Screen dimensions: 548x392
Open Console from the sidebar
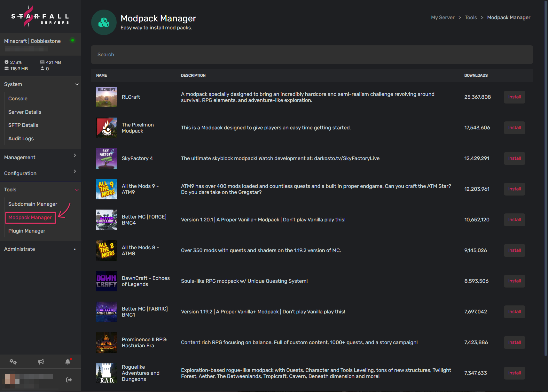pyautogui.click(x=18, y=99)
